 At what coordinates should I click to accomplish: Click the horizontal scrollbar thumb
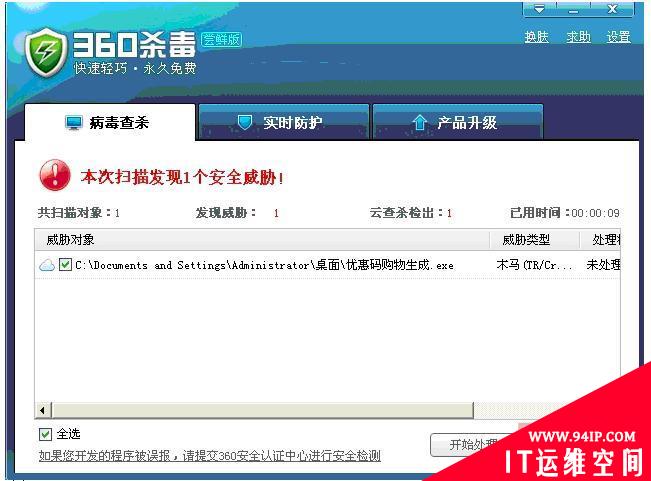point(262,410)
